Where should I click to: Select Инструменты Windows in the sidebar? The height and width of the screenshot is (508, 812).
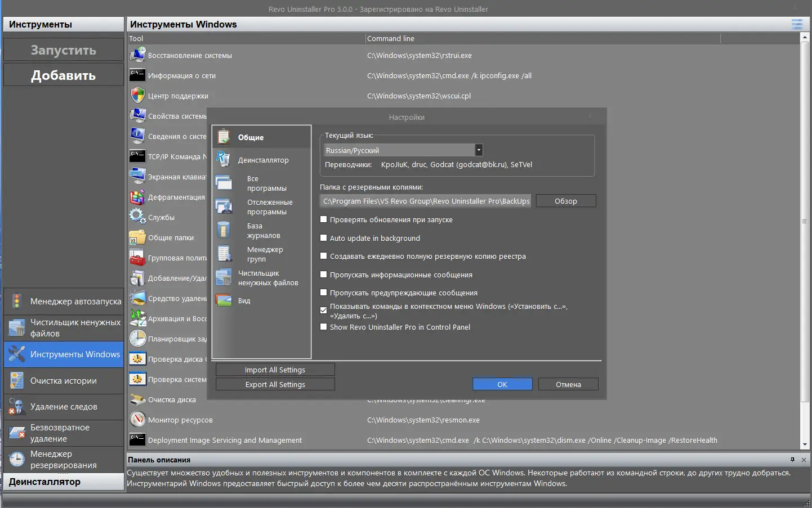coord(64,354)
